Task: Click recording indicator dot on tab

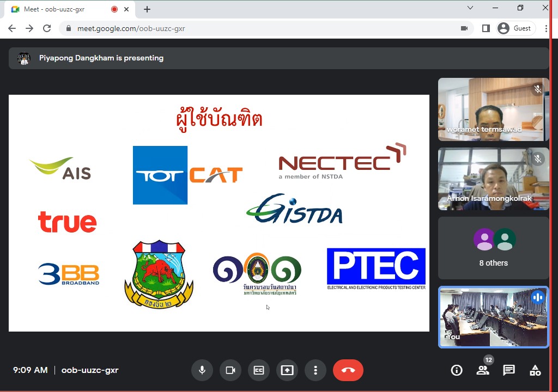Action: (x=114, y=9)
